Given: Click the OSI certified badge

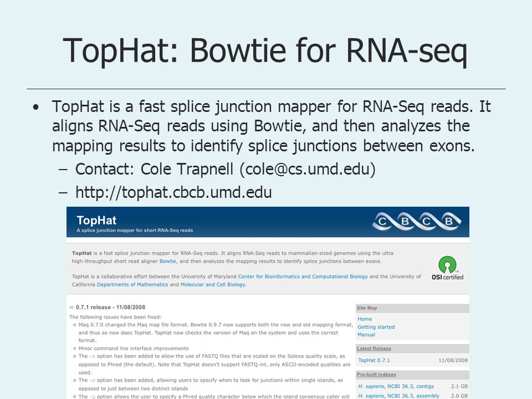Looking at the screenshot, I should [447, 268].
